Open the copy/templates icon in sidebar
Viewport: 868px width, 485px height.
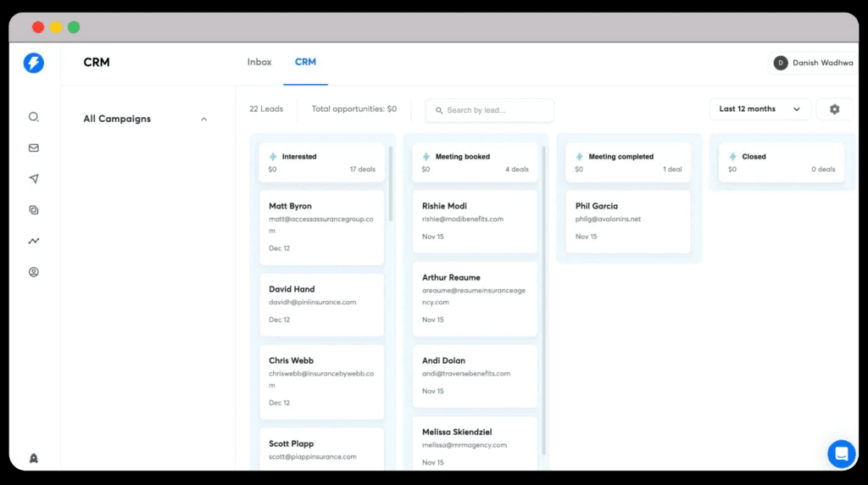click(x=34, y=209)
